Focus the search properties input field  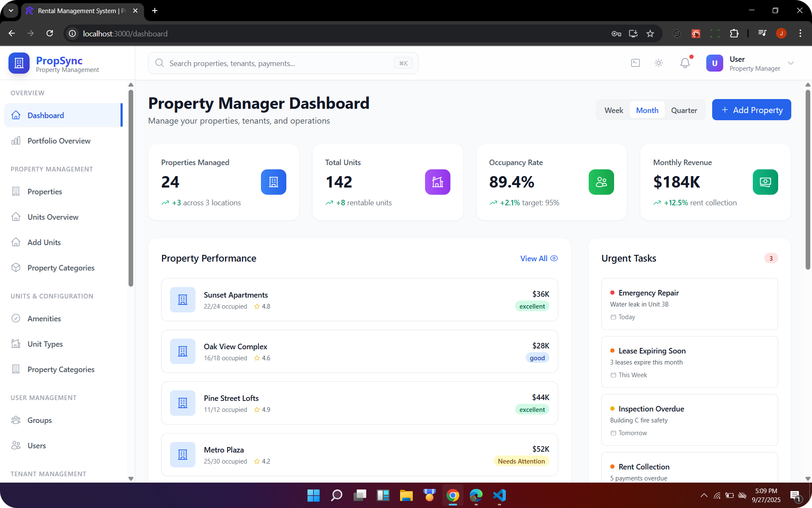pyautogui.click(x=283, y=63)
